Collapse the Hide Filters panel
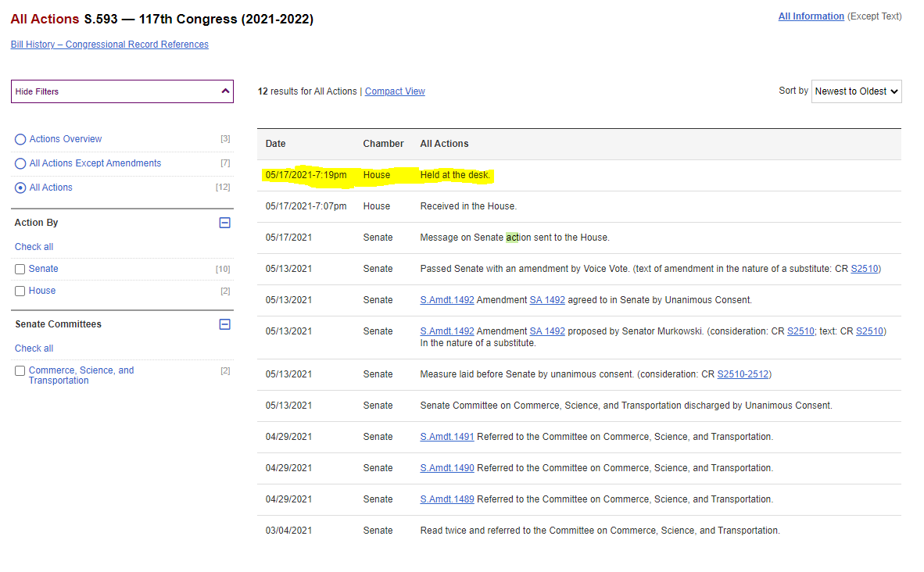The image size is (924, 572). tap(122, 91)
